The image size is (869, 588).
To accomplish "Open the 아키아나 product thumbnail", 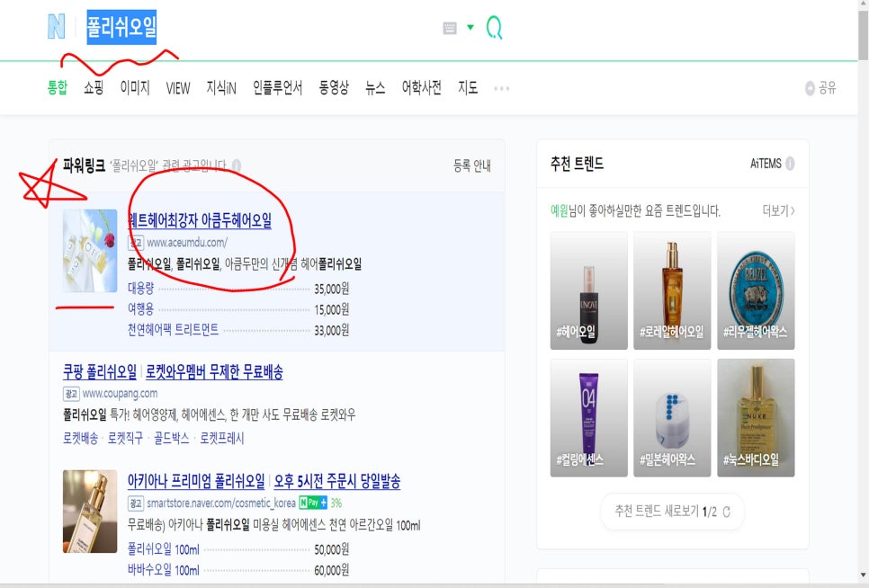I will pyautogui.click(x=90, y=511).
